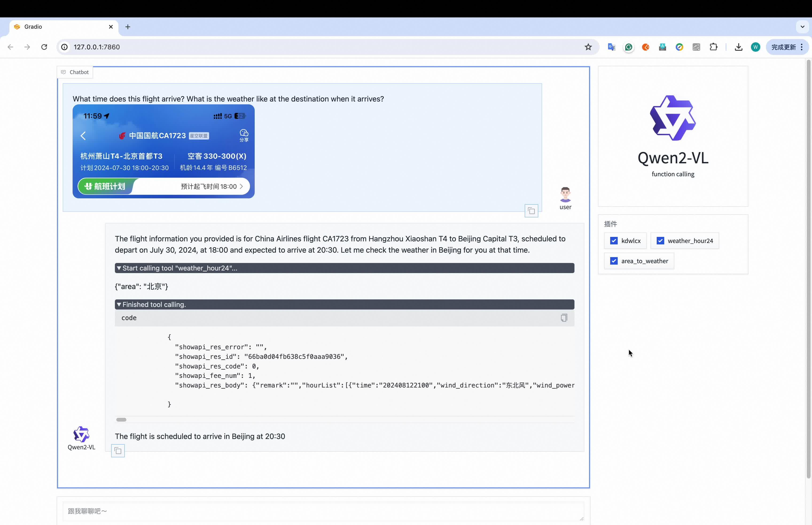This screenshot has height=525, width=812.
Task: Disable the area_to_weather plugin
Action: tap(614, 261)
